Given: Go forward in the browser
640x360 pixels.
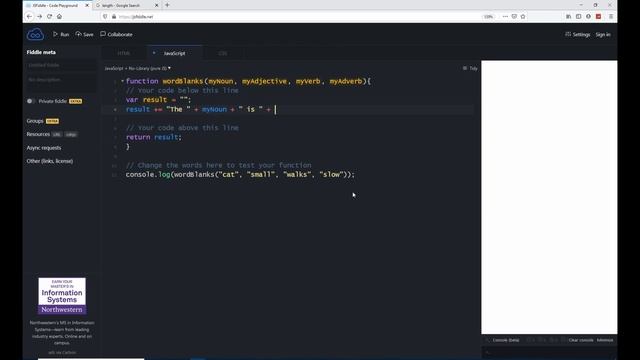Looking at the screenshot, I should pos(39,17).
